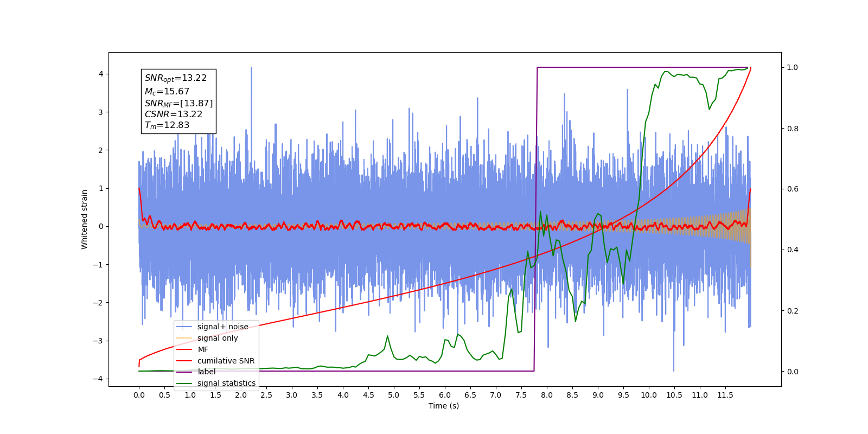Image resolution: width=868 pixels, height=434 pixels.
Task: Click the SNRMF=[13.87] annotation line
Action: coord(178,103)
